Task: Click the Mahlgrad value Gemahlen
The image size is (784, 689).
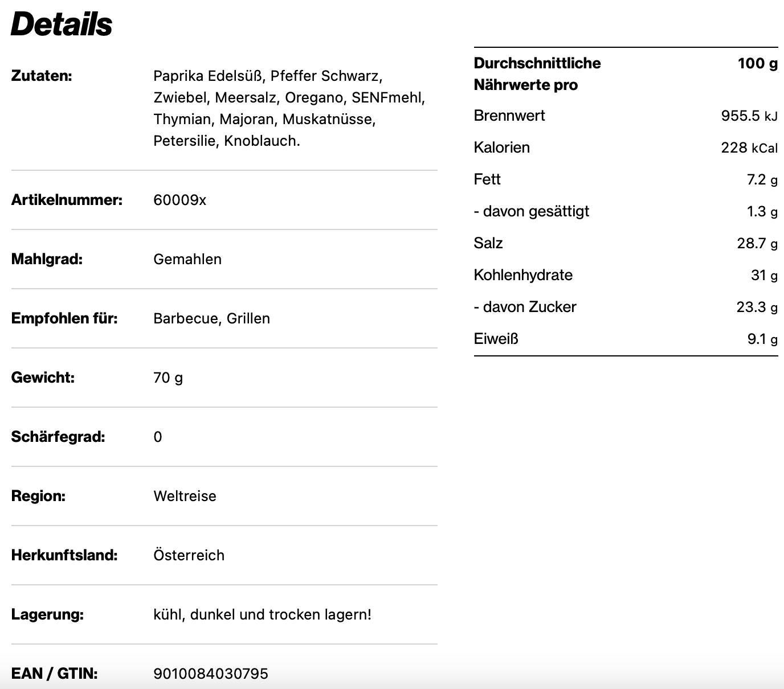Action: tap(187, 259)
